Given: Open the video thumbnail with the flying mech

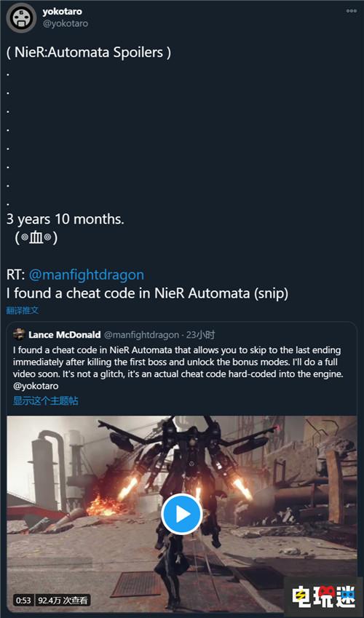Looking at the screenshot, I should pos(182,514).
